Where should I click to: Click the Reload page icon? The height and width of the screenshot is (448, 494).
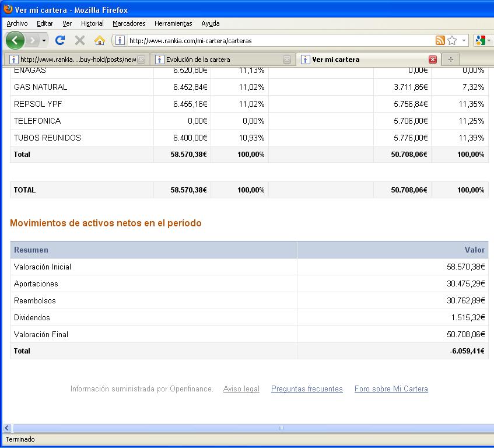pyautogui.click(x=59, y=40)
